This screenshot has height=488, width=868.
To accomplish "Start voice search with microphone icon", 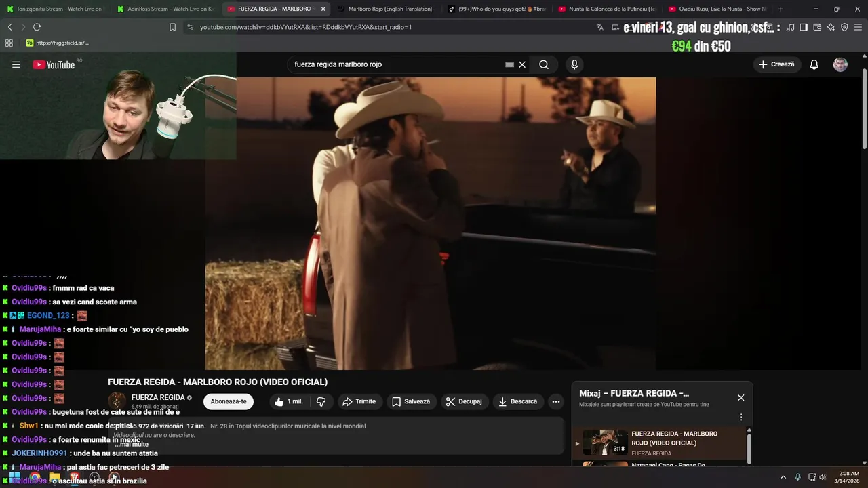I will (x=574, y=64).
